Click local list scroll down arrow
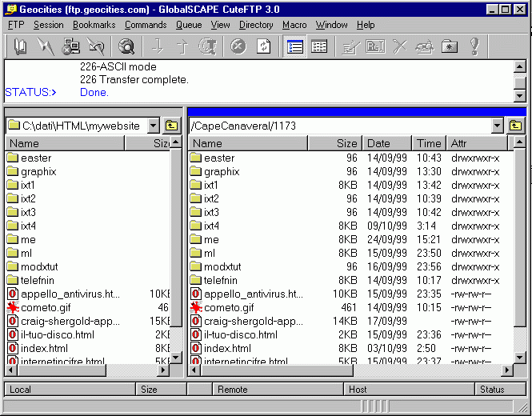Screen dimensions: 532x416 pos(176,357)
